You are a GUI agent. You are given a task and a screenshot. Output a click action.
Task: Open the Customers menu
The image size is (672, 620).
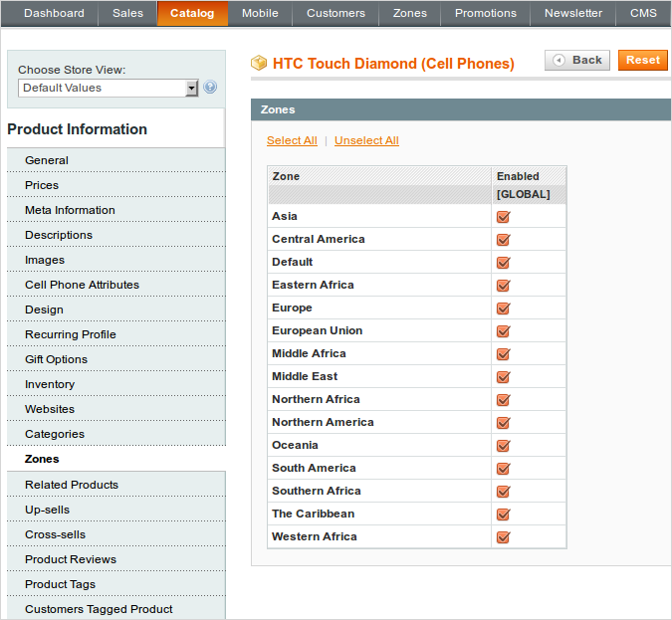[336, 13]
